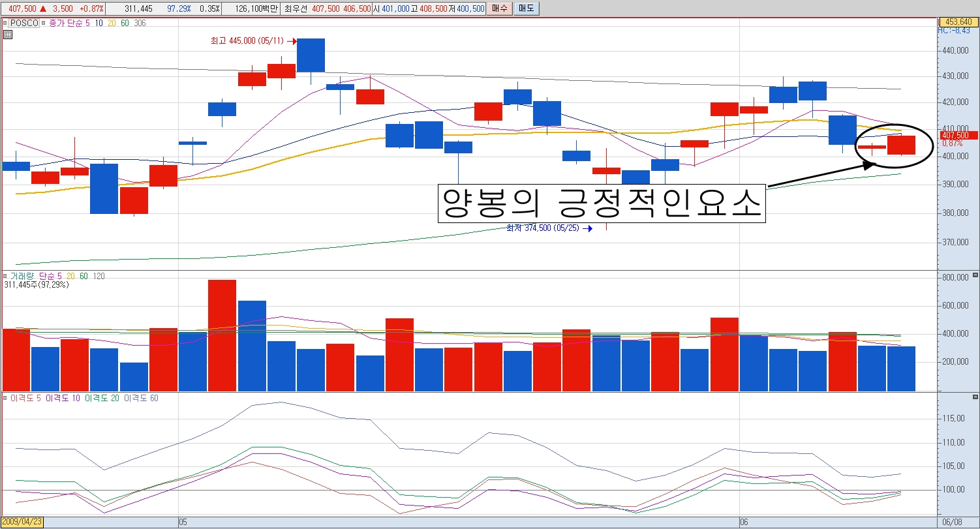Click the 이격도 60 legend label
The image size is (980, 529).
(x=142, y=398)
